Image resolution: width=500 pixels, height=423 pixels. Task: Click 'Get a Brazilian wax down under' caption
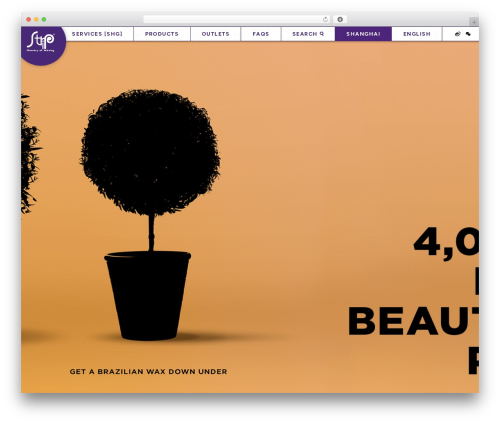pyautogui.click(x=148, y=371)
